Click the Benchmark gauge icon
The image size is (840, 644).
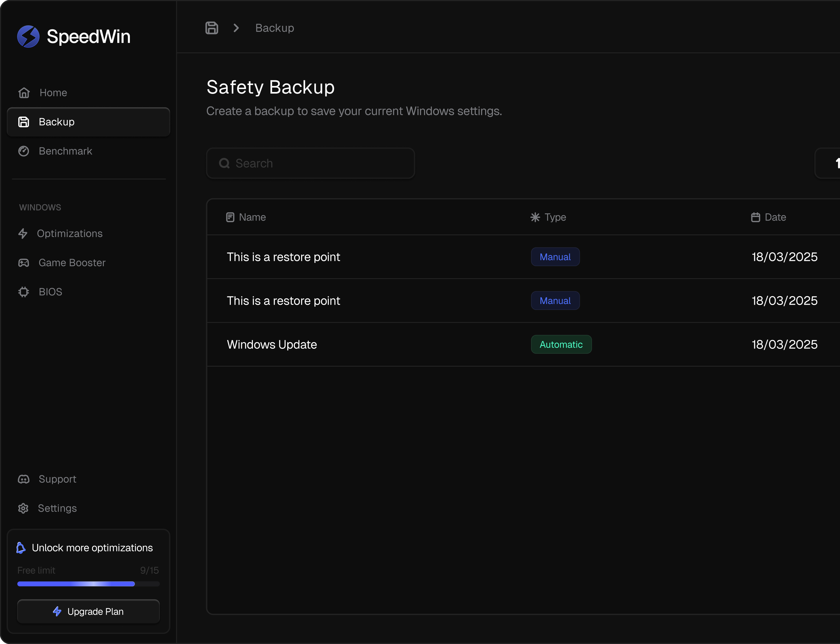click(24, 151)
